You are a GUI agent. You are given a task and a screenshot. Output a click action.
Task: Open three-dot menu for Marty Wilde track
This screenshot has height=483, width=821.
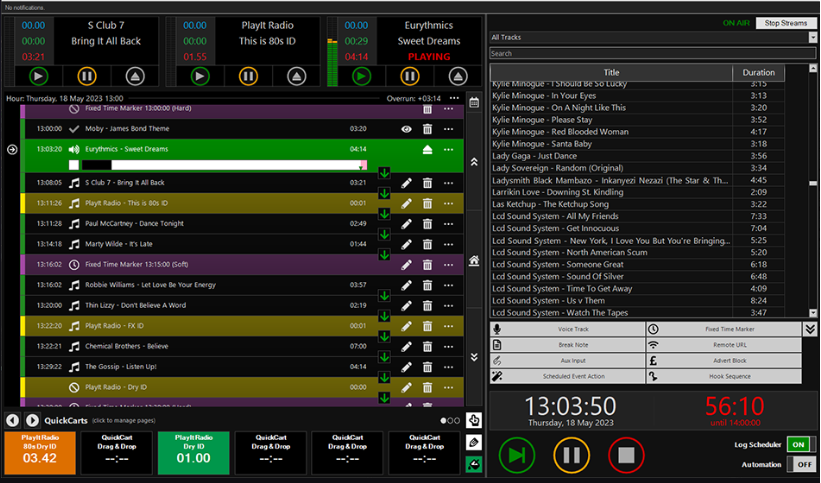(x=452, y=244)
